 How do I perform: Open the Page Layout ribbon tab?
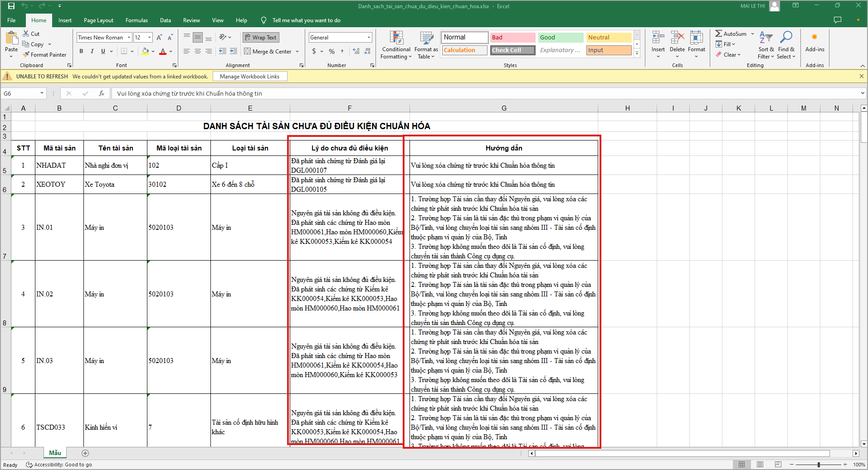(x=98, y=20)
